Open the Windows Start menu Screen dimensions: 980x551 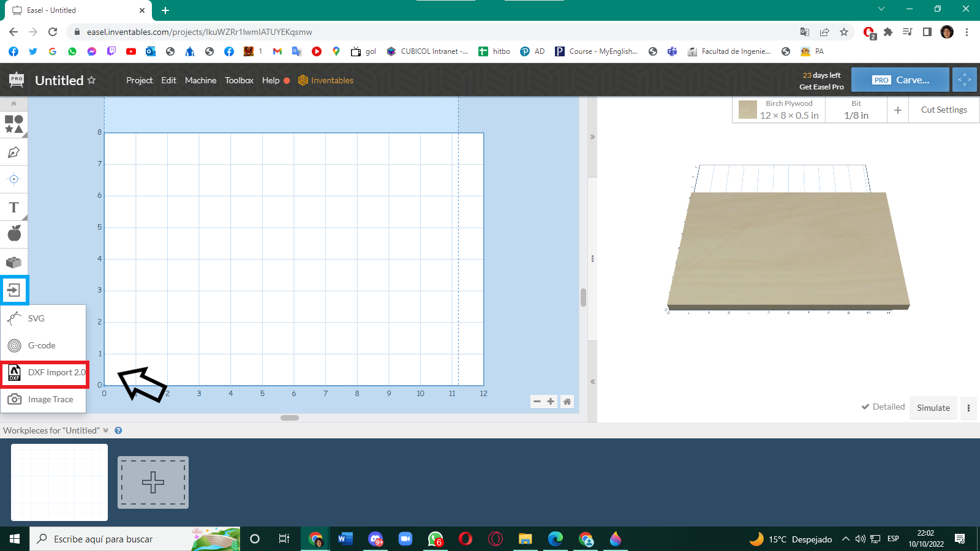click(x=15, y=539)
